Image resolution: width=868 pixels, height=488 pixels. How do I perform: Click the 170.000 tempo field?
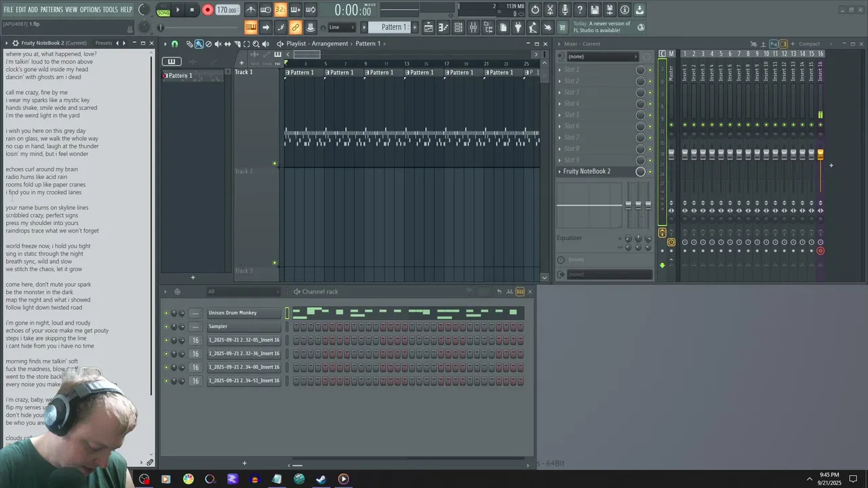227,10
